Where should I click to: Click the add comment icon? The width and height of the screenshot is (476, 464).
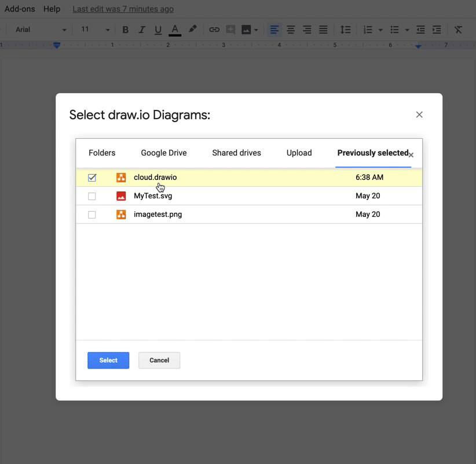pos(230,30)
